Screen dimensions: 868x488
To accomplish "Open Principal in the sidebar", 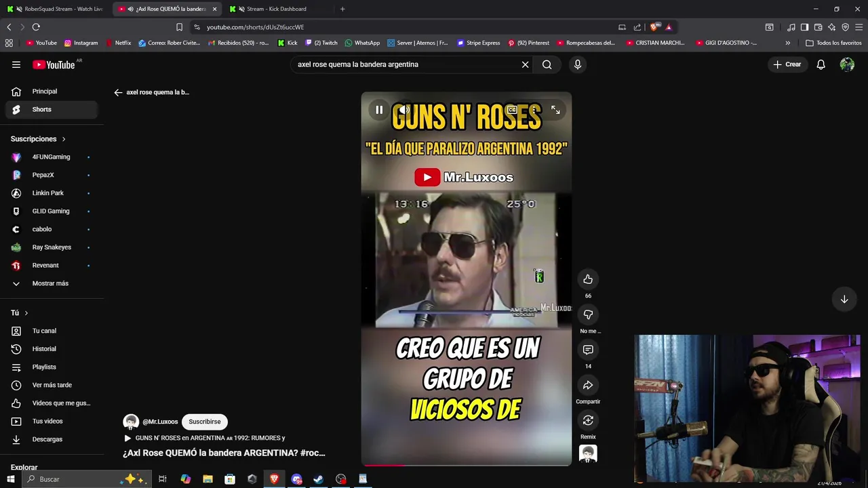I will 52,91.
